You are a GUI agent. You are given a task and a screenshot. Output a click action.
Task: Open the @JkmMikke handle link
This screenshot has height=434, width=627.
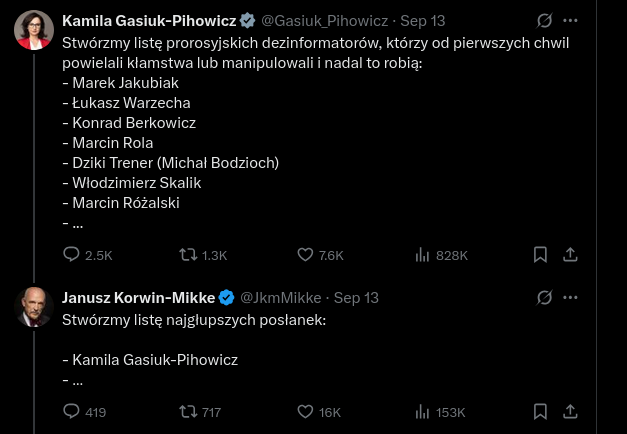pyautogui.click(x=280, y=297)
